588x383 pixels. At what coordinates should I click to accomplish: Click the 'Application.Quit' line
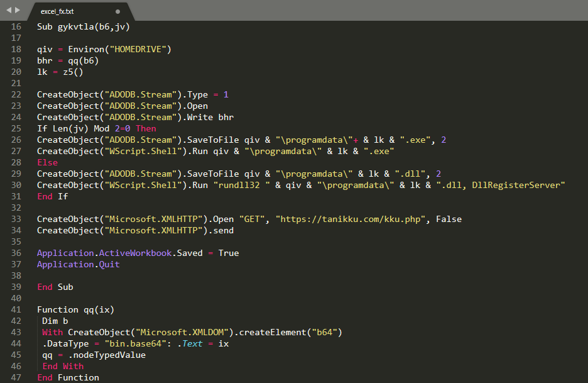[79, 264]
